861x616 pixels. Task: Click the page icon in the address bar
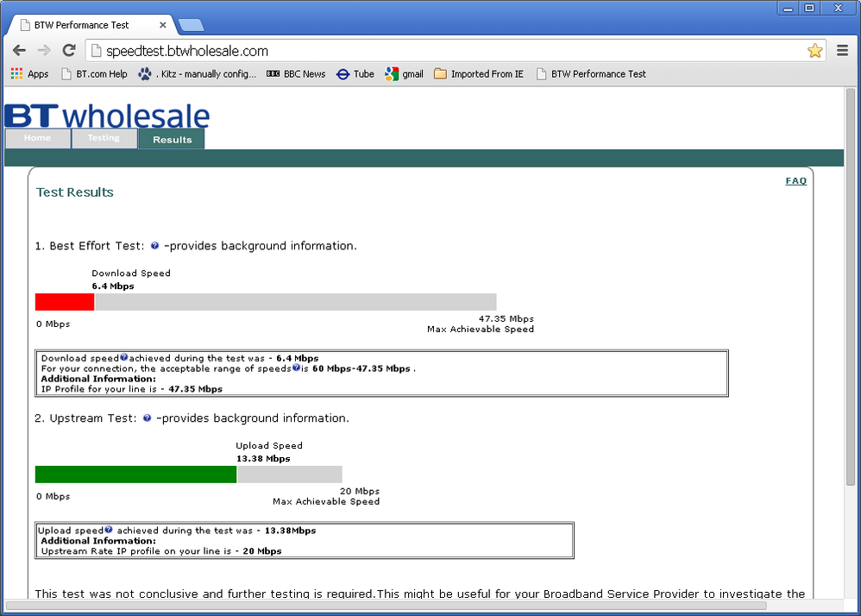pyautogui.click(x=96, y=51)
